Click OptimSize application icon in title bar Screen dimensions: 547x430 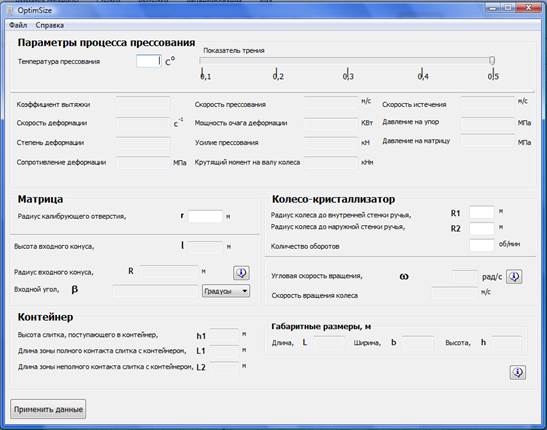click(10, 10)
